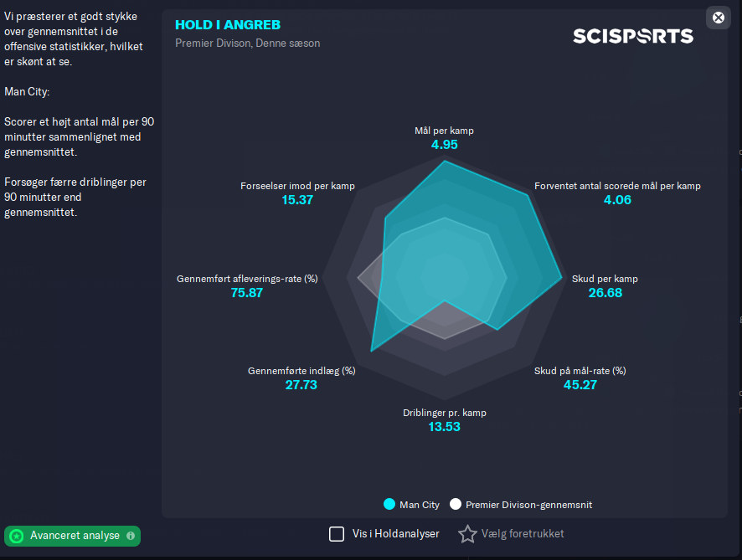Select the Forseelser imod per kamp value 15.37

(x=297, y=200)
